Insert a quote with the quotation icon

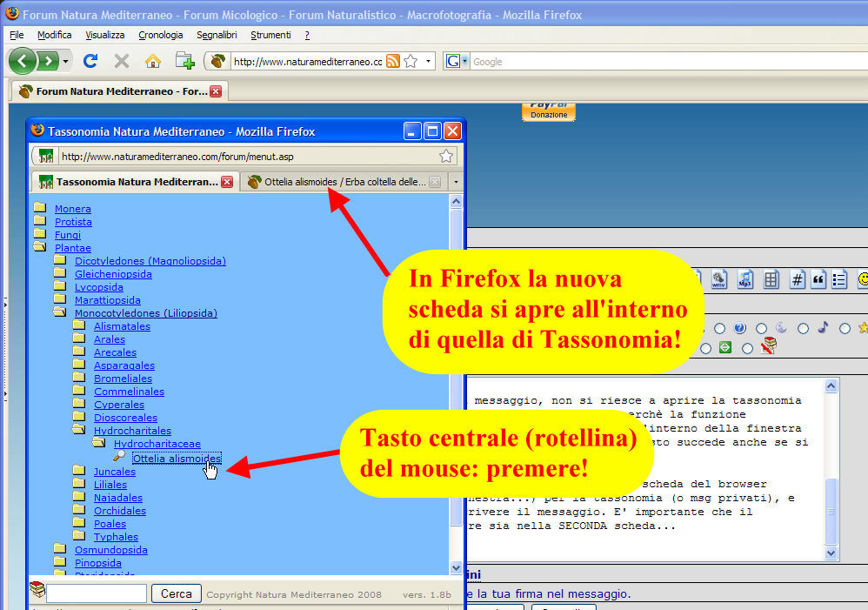tap(818, 279)
